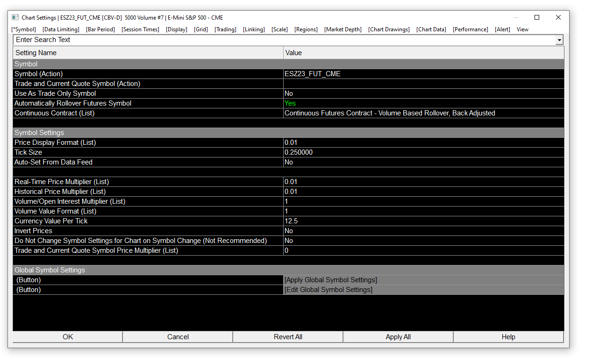Open Price Display Format list value 0.01

pos(423,143)
